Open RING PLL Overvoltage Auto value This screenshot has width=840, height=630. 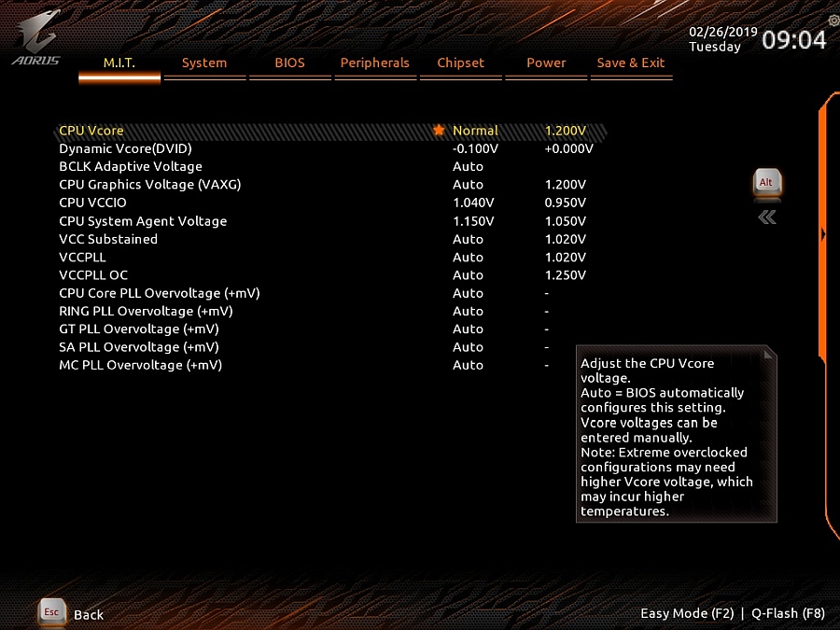(468, 311)
